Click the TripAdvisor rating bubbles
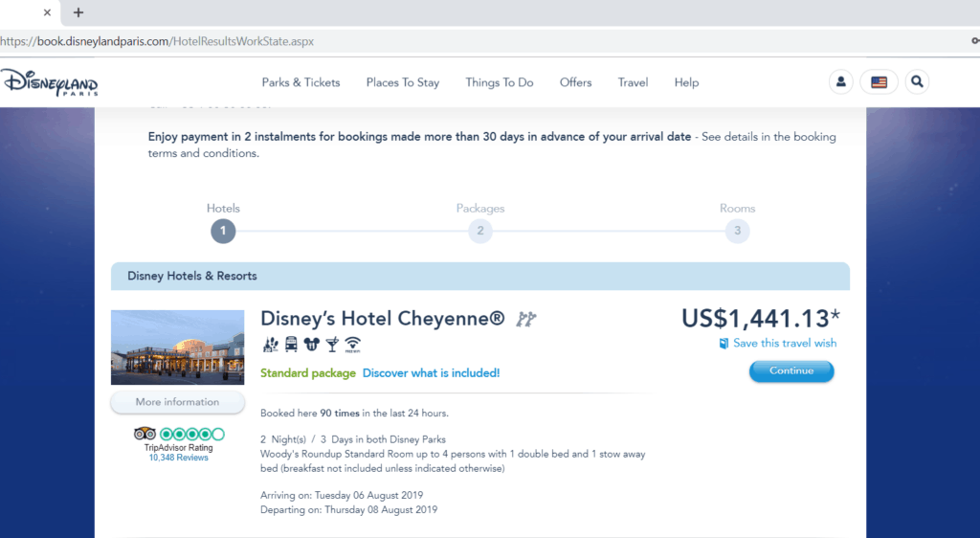980x538 pixels. click(x=191, y=434)
